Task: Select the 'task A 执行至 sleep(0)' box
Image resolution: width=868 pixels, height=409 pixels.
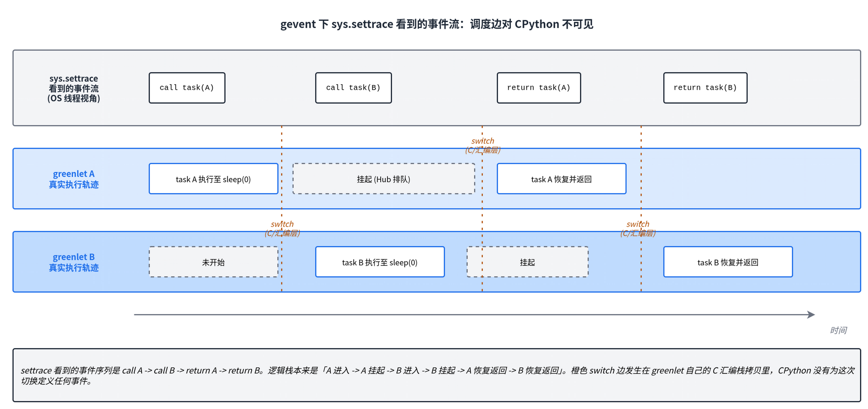Action: [213, 179]
